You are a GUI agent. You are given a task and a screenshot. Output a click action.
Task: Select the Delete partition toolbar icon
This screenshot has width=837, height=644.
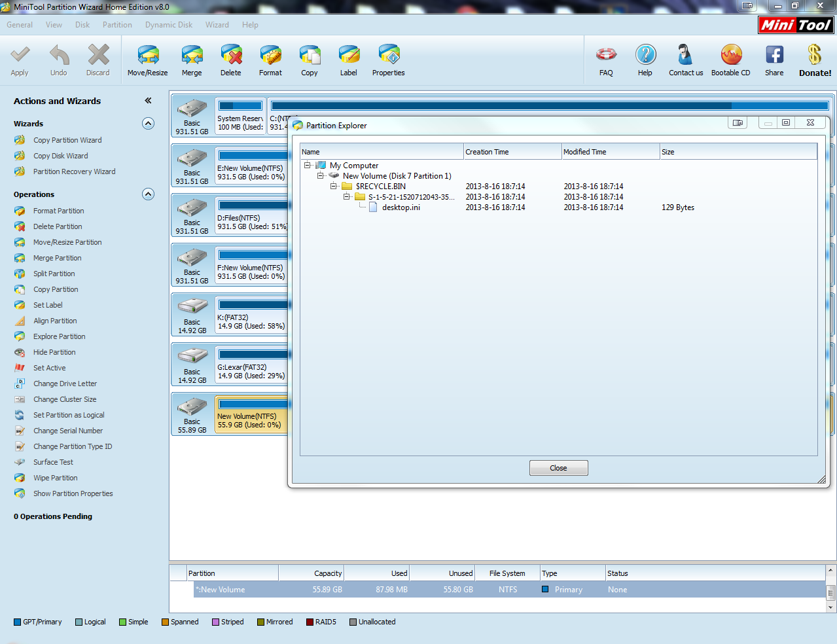pos(231,56)
